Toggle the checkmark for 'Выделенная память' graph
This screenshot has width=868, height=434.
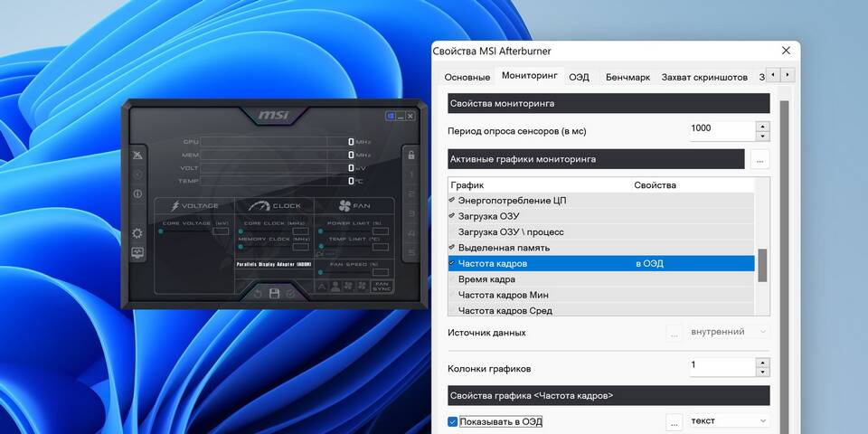coord(452,248)
